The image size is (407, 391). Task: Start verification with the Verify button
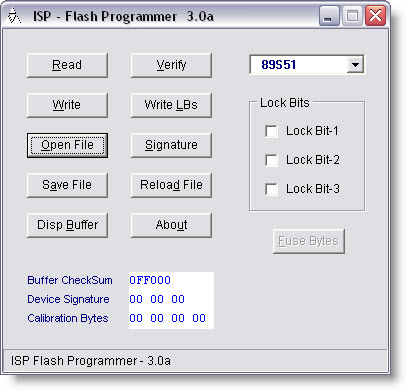tap(171, 65)
